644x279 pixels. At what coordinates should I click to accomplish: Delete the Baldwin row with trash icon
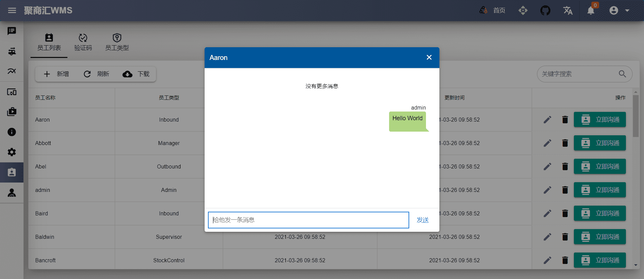click(565, 237)
